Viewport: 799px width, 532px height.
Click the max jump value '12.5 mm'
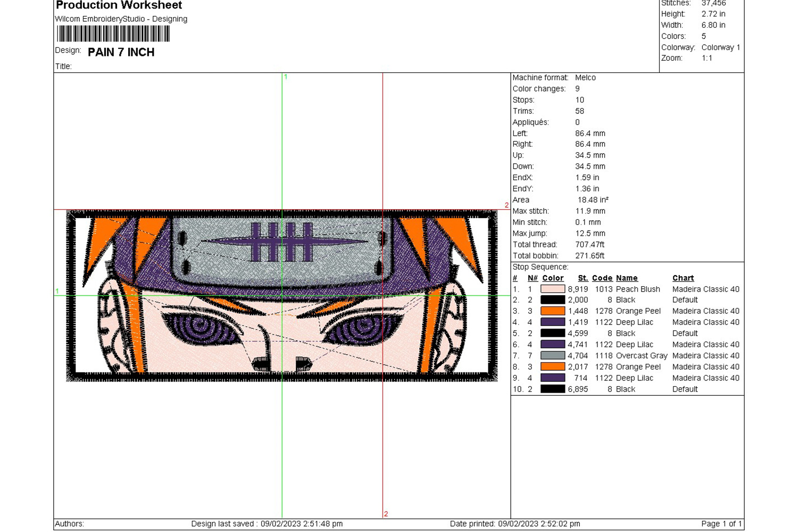(590, 234)
